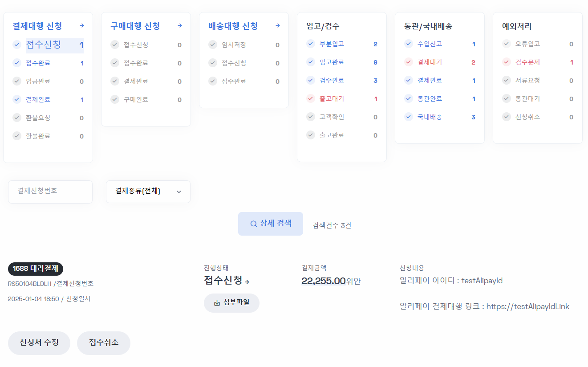Click the blue check icon beside 수입신고

point(408,44)
